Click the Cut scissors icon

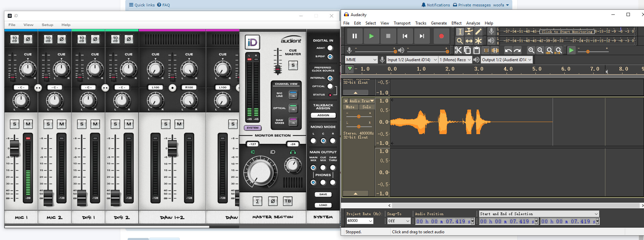coord(458,50)
